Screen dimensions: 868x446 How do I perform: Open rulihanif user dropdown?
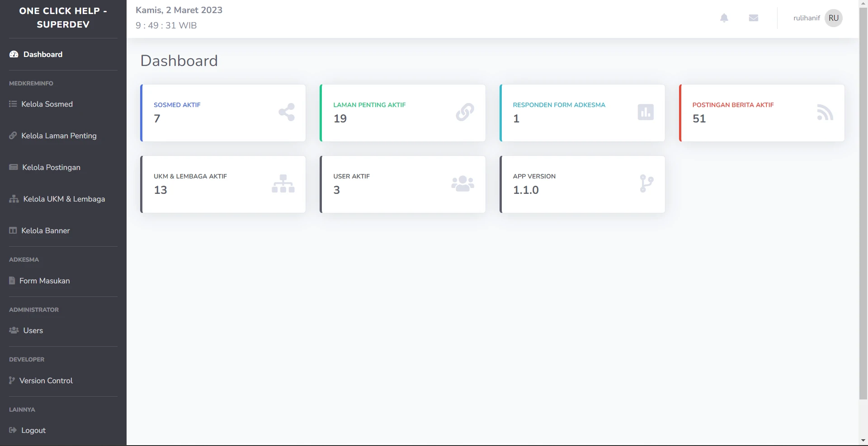click(807, 18)
